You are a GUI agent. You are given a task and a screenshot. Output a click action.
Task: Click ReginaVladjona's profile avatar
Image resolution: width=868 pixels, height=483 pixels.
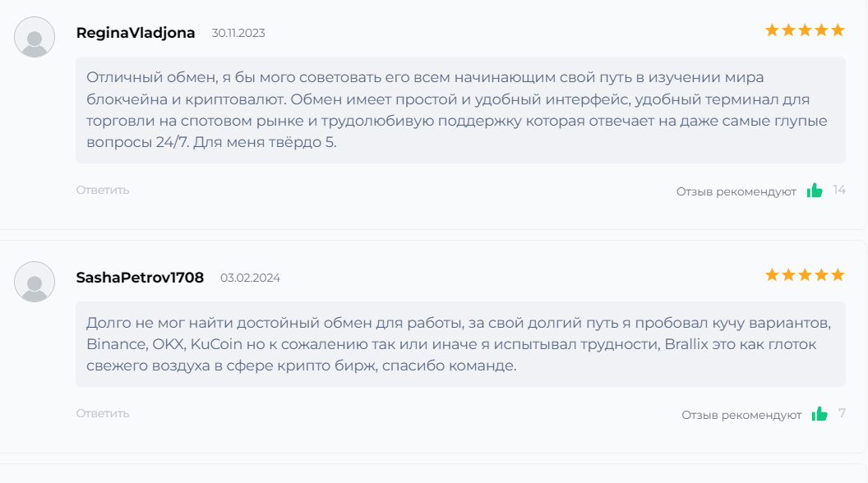point(35,37)
